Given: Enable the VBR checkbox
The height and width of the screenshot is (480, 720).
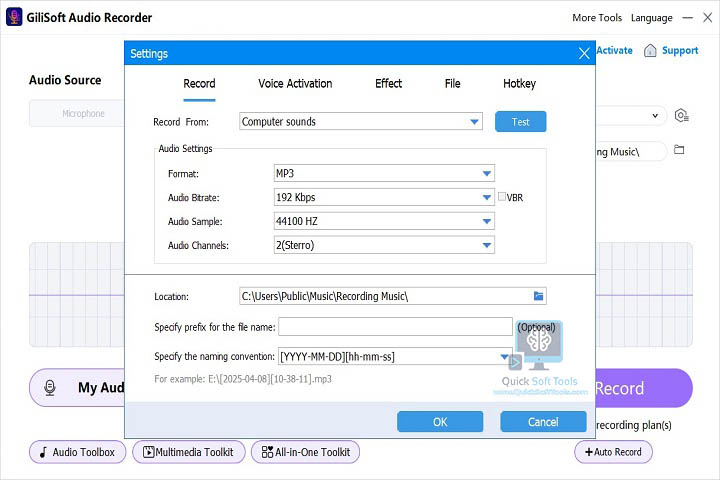Looking at the screenshot, I should coord(502,197).
